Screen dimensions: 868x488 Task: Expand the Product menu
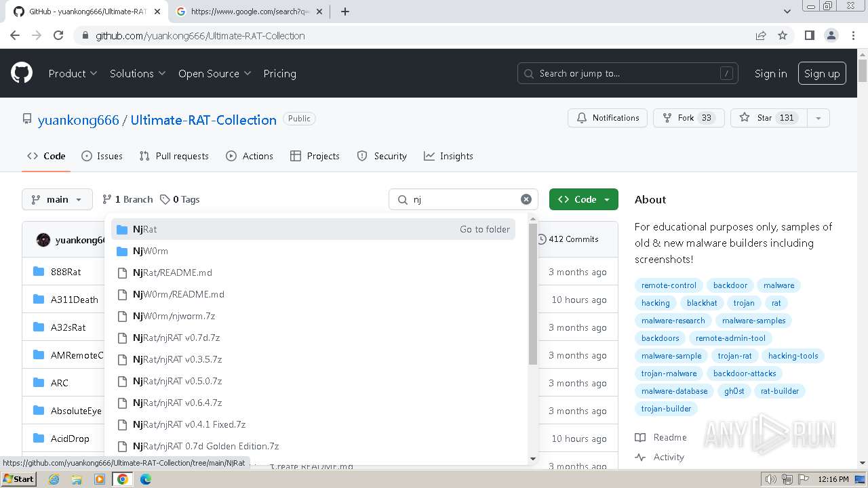coord(73,73)
